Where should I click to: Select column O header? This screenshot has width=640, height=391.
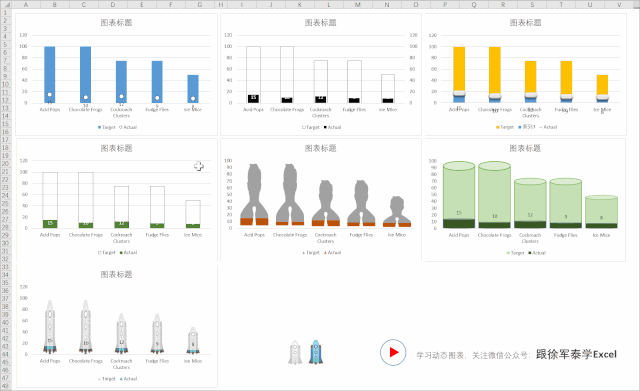416,5
